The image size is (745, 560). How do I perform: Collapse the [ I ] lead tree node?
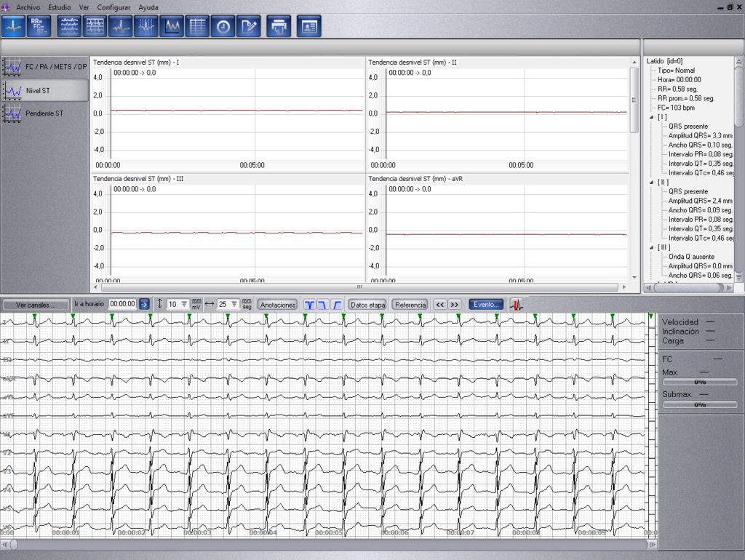[653, 117]
